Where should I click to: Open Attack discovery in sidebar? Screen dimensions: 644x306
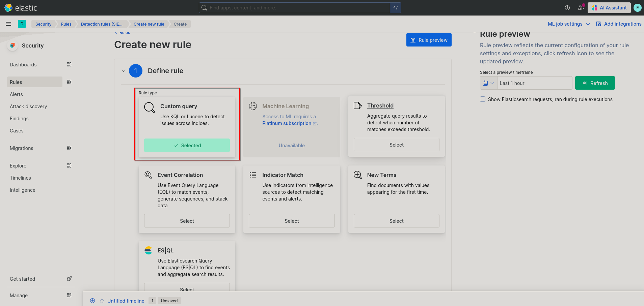[28, 106]
